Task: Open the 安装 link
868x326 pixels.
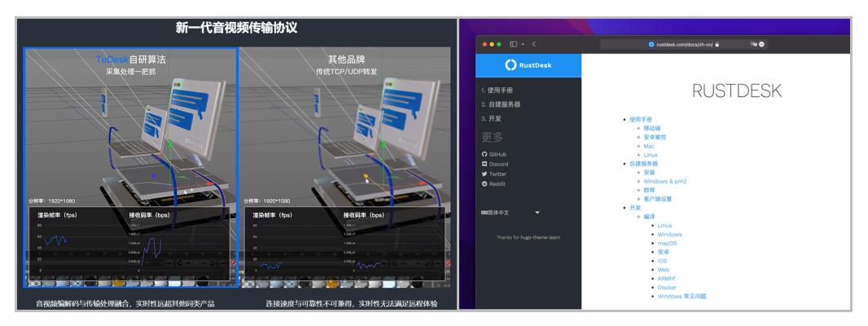Action: tap(649, 173)
